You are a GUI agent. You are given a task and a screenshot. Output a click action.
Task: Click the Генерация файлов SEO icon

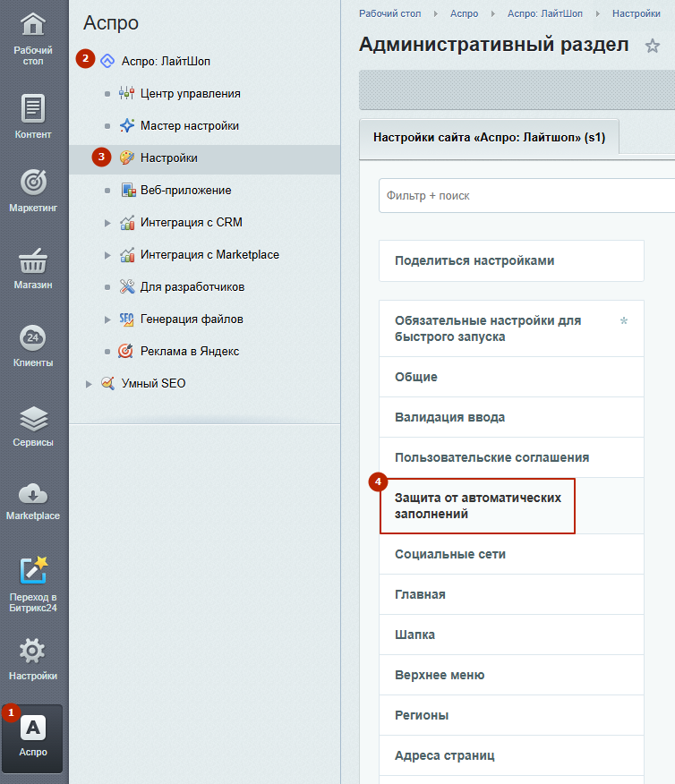(126, 319)
